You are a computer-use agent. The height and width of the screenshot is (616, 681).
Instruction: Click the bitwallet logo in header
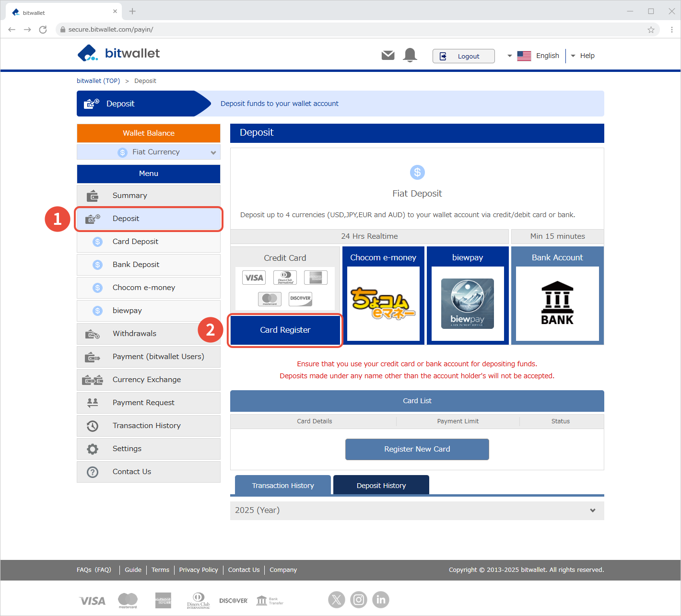(119, 53)
